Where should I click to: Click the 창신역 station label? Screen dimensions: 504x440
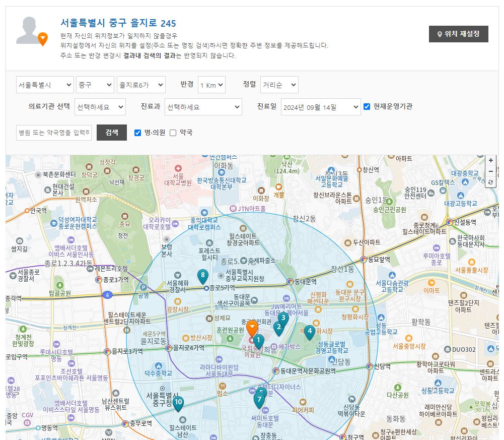click(x=371, y=170)
